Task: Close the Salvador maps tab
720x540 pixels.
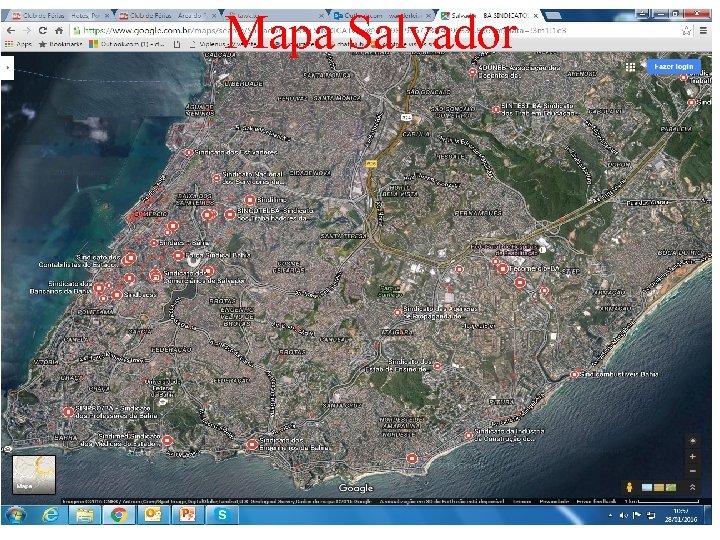Action: pyautogui.click(x=535, y=16)
